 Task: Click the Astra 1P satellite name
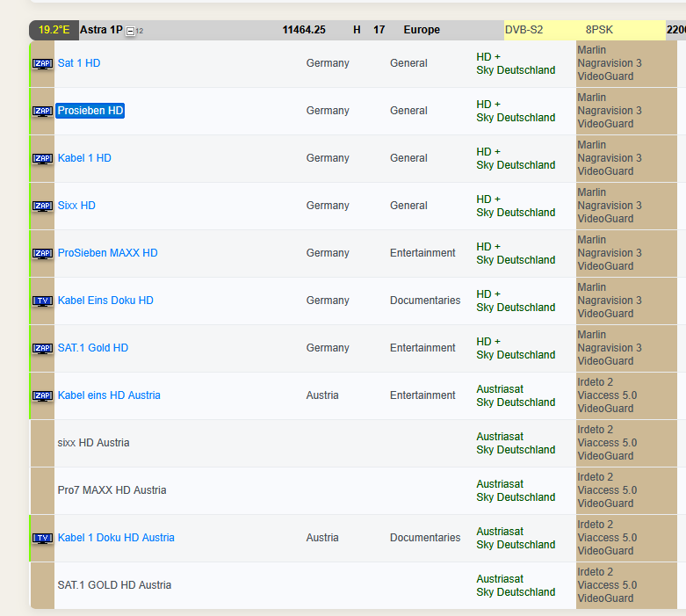click(x=101, y=30)
